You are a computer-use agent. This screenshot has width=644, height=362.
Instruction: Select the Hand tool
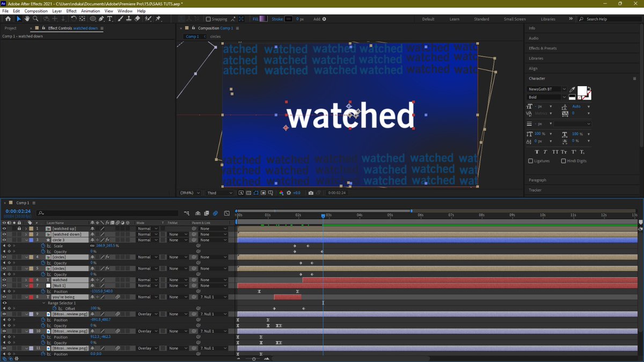[27, 19]
